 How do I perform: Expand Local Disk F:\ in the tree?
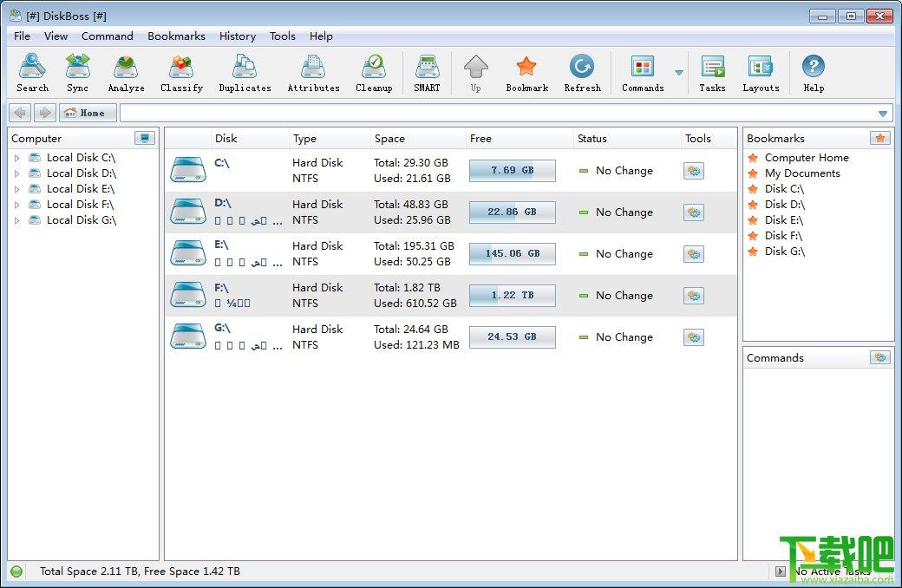[x=17, y=205]
